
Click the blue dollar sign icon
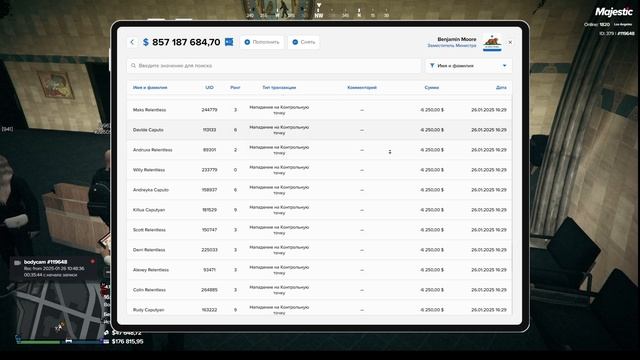(146, 42)
